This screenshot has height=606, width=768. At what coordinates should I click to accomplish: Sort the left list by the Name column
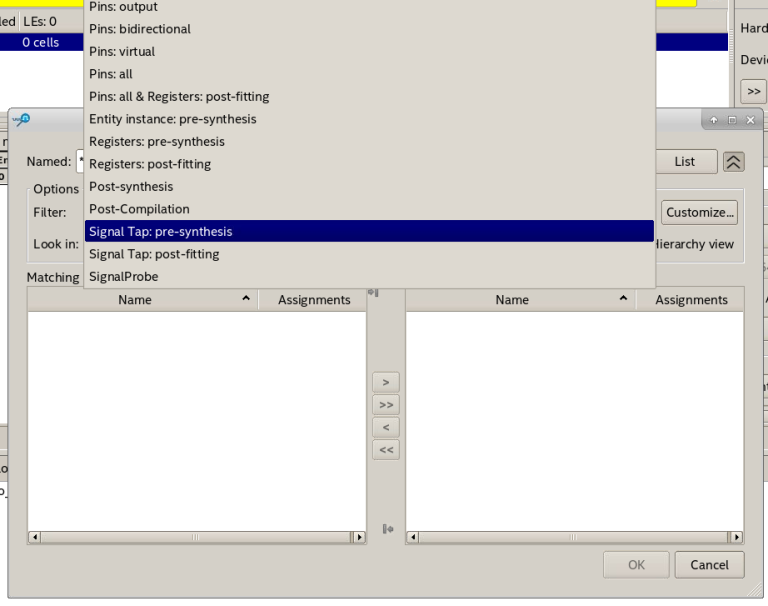(135, 300)
